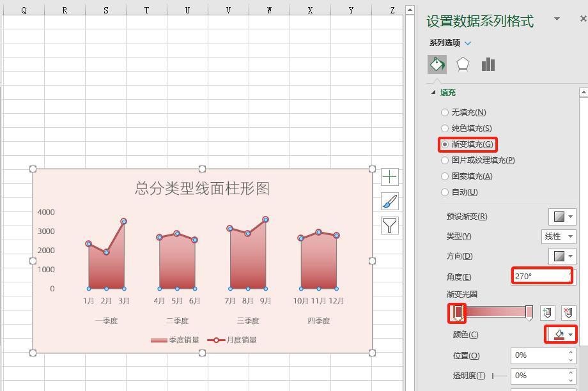Image resolution: width=588 pixels, height=391 pixels.
Task: Click the 9月 data point marker
Action: [265, 219]
